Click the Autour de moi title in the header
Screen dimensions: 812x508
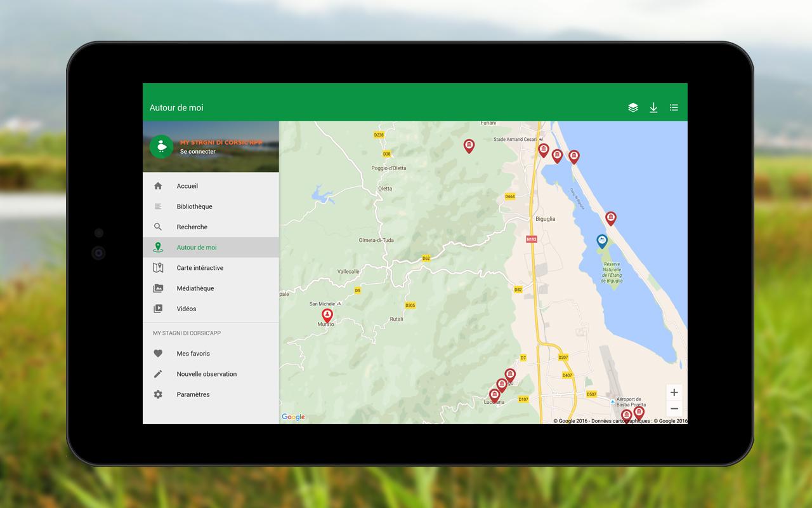click(176, 108)
